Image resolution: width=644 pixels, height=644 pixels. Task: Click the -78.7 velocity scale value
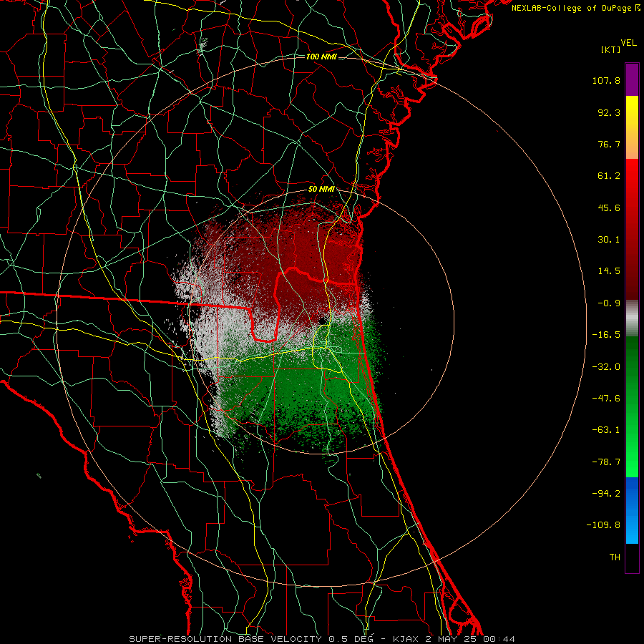coord(606,462)
